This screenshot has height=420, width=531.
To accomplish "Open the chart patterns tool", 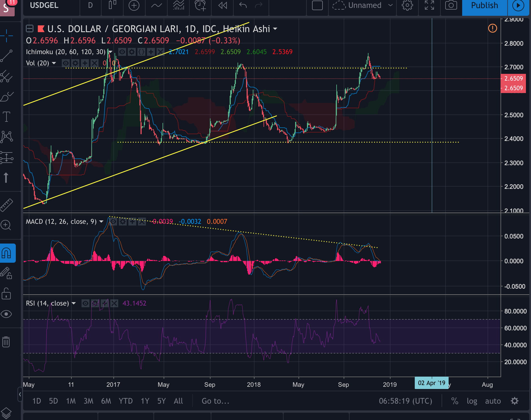I will (x=6, y=137).
